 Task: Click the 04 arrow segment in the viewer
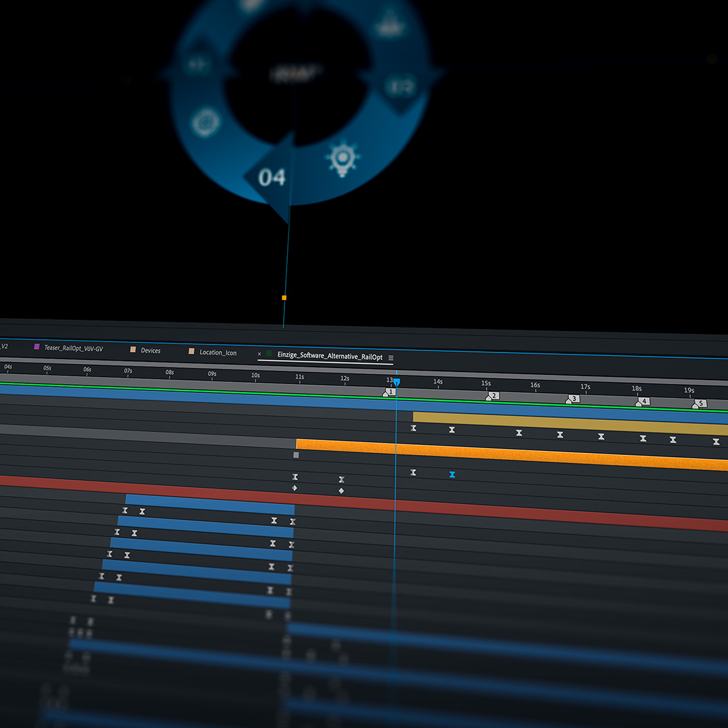coord(273,177)
